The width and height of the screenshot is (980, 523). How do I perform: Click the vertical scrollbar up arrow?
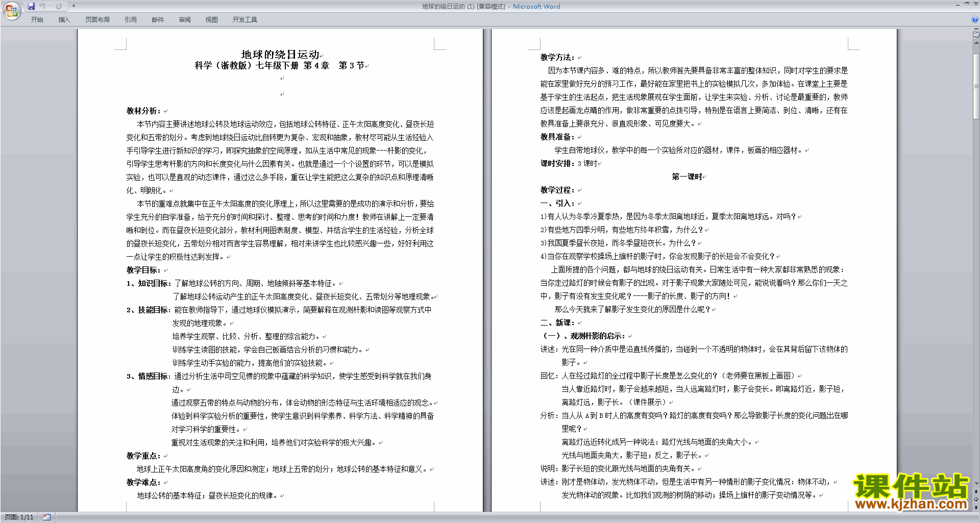click(976, 43)
